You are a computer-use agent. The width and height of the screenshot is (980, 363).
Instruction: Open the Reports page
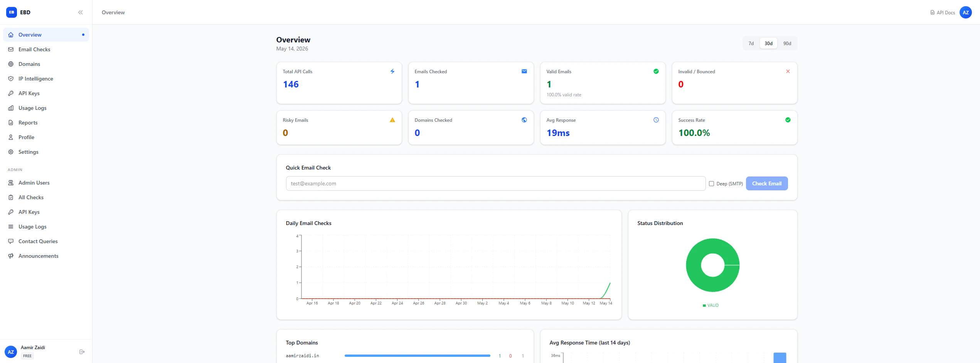coord(46,123)
